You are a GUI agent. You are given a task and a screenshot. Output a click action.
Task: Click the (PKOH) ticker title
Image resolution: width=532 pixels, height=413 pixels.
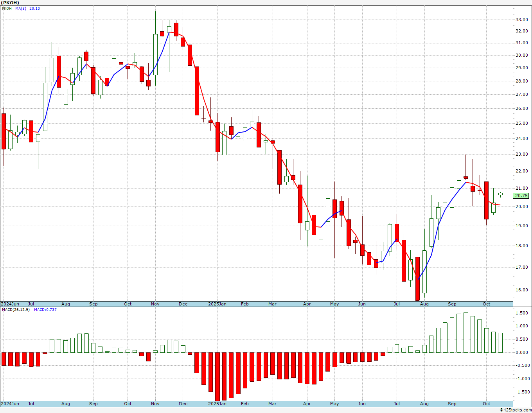point(10,3)
